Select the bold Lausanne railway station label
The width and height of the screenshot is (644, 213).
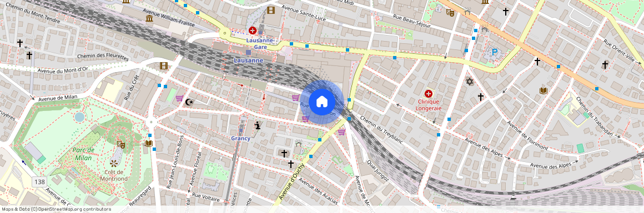248,60
